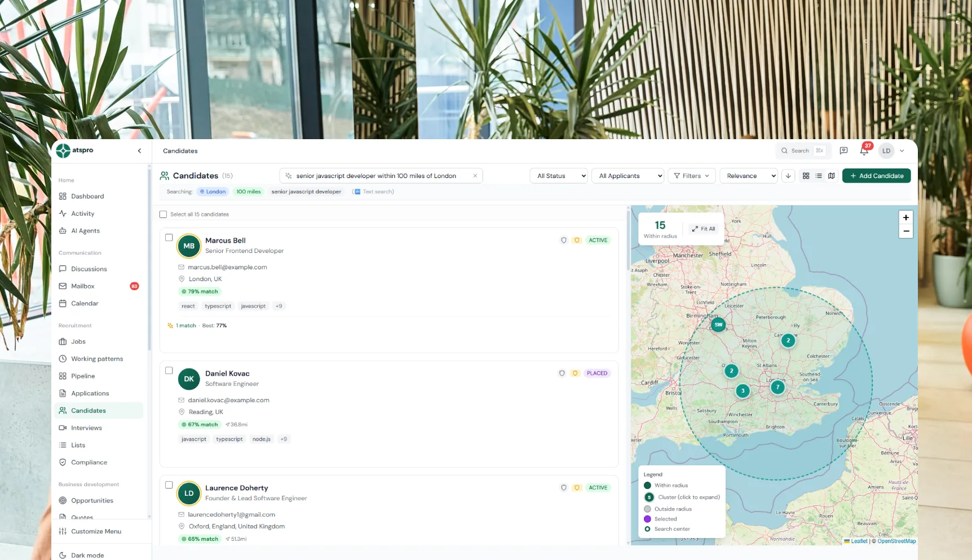Open the All Applicants dropdown
972x560 pixels.
click(628, 176)
